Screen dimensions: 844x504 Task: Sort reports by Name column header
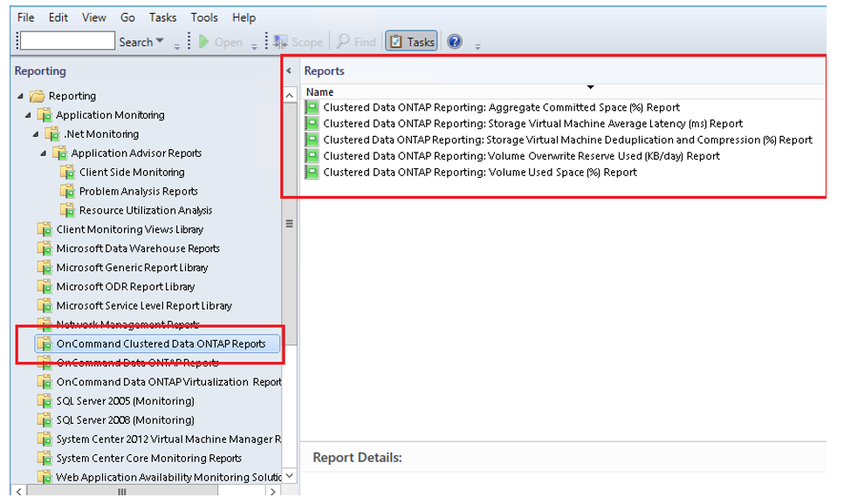(x=319, y=92)
